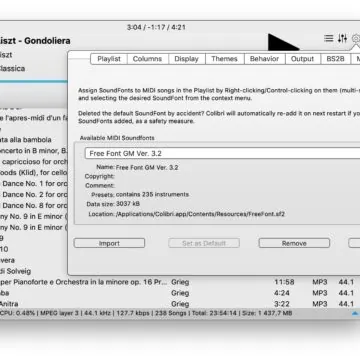
Task: Click MP3 format in the 11:58 row
Action: tap(320, 282)
